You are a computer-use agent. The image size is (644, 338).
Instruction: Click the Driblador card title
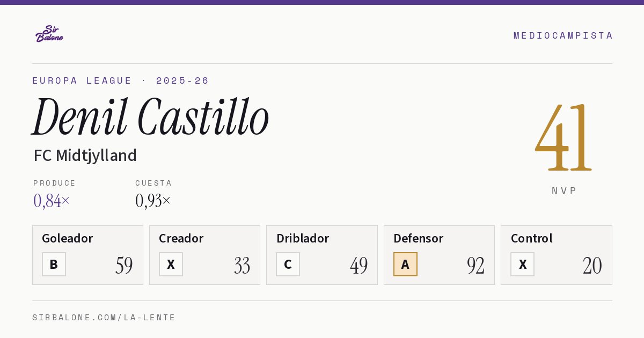303,238
